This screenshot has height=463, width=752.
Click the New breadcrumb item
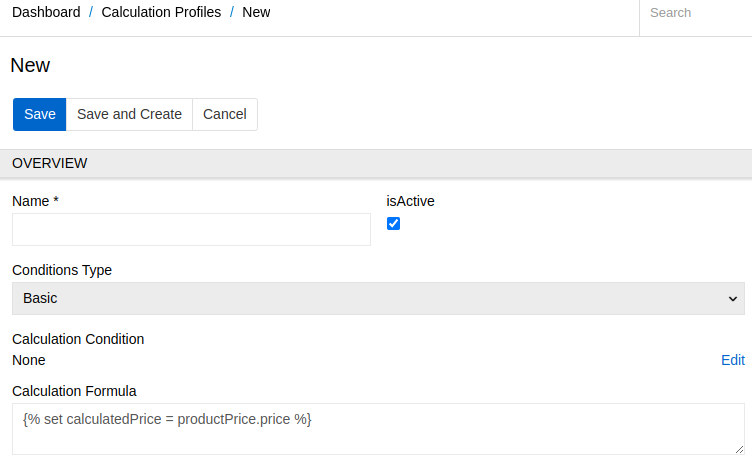point(256,13)
